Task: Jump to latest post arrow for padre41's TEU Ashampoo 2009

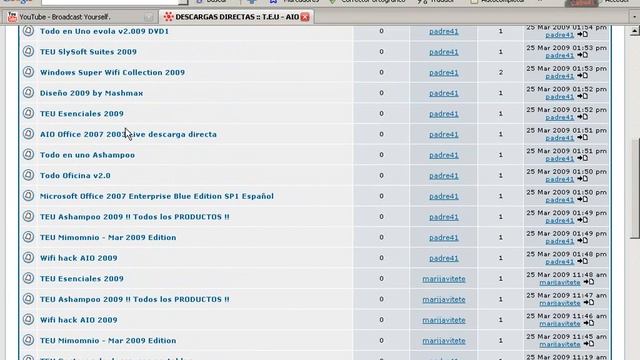Action: [x=582, y=220]
